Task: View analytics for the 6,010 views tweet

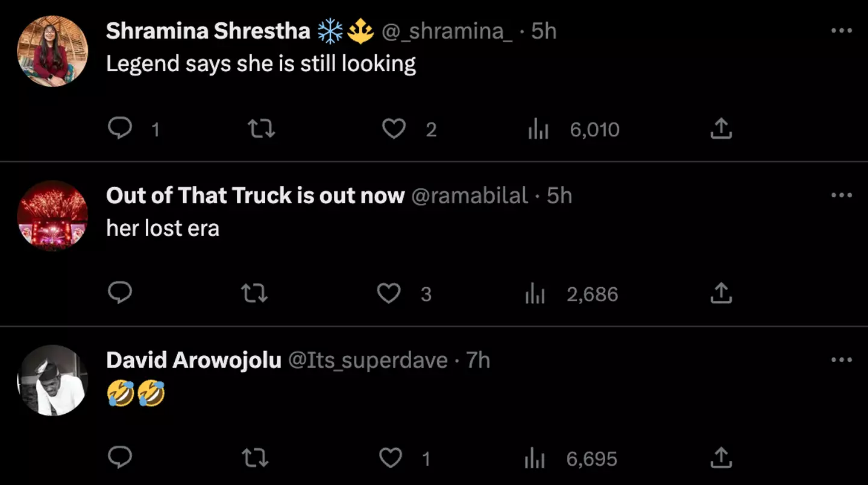Action: click(538, 129)
